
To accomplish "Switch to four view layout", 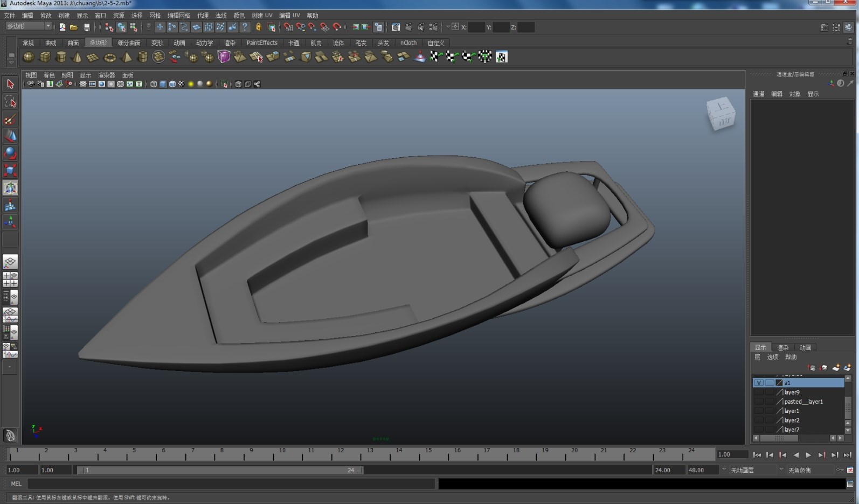I will pos(10,279).
